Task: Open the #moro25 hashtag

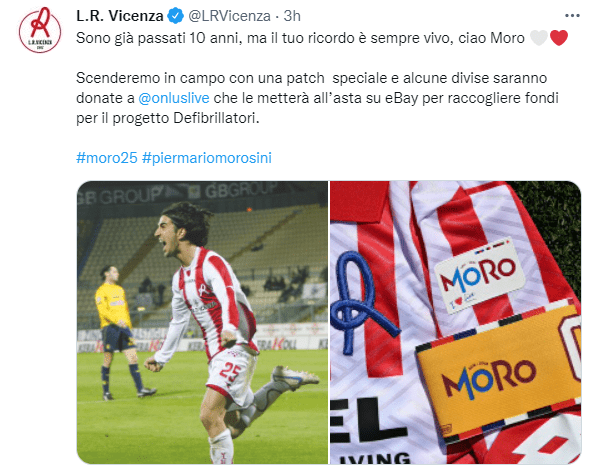Action: tap(107, 158)
